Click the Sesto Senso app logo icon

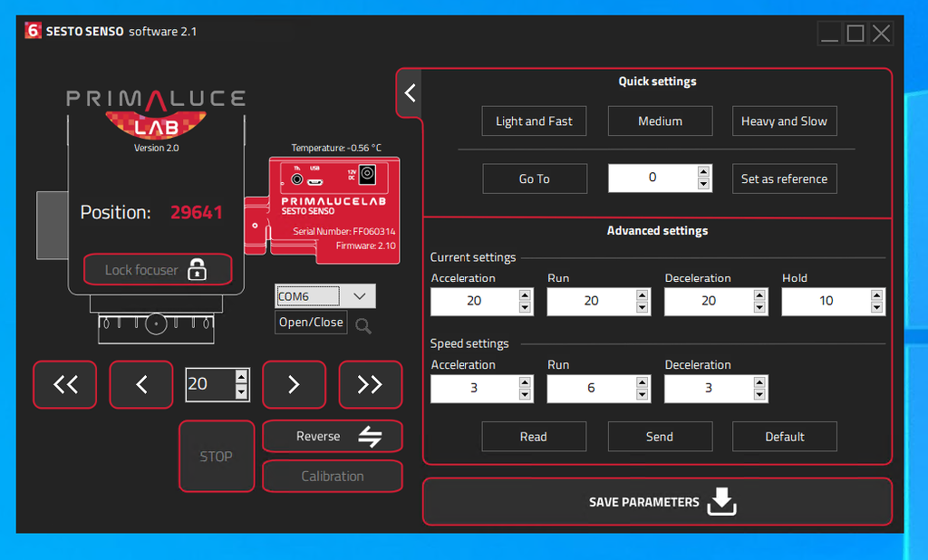(x=34, y=30)
